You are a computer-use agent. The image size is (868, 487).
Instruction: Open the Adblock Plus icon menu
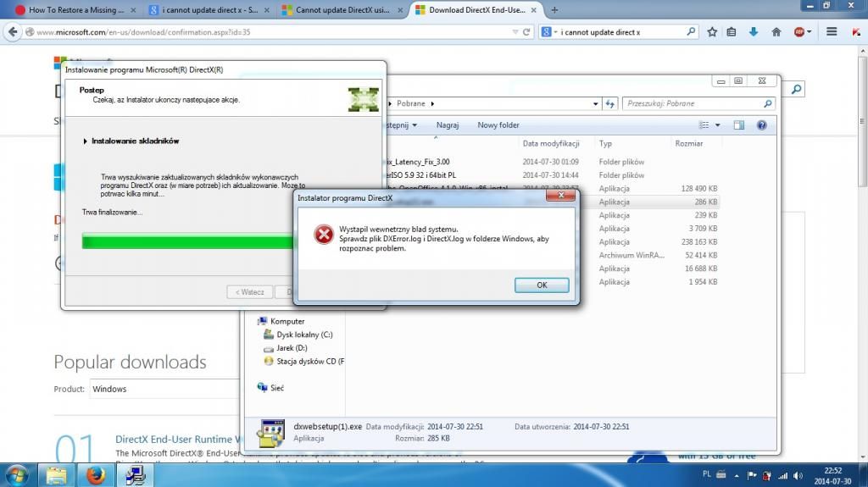[802, 32]
